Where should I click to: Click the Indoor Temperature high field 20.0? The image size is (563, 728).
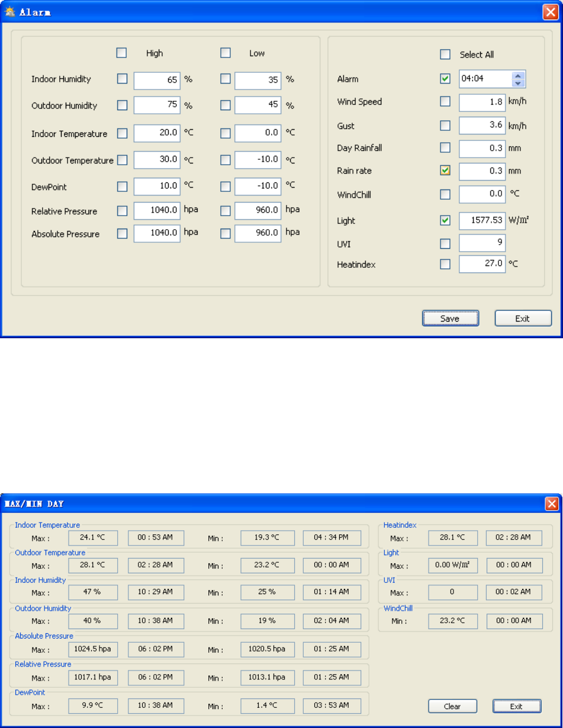pyautogui.click(x=157, y=133)
